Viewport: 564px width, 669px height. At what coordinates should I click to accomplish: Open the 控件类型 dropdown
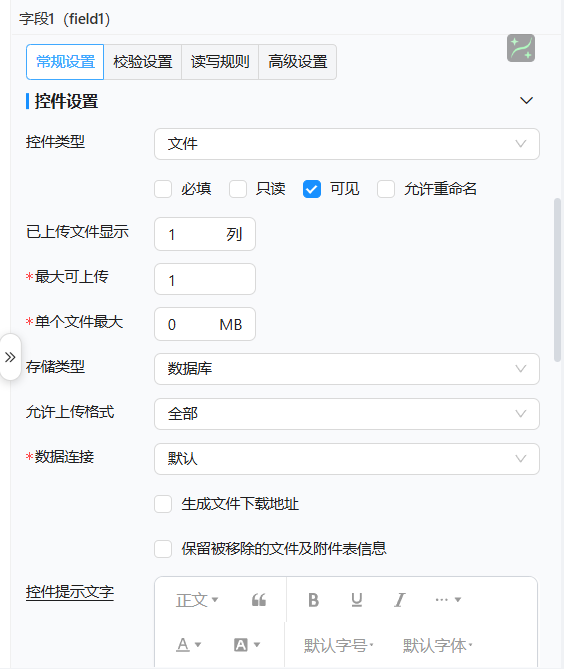tap(347, 144)
